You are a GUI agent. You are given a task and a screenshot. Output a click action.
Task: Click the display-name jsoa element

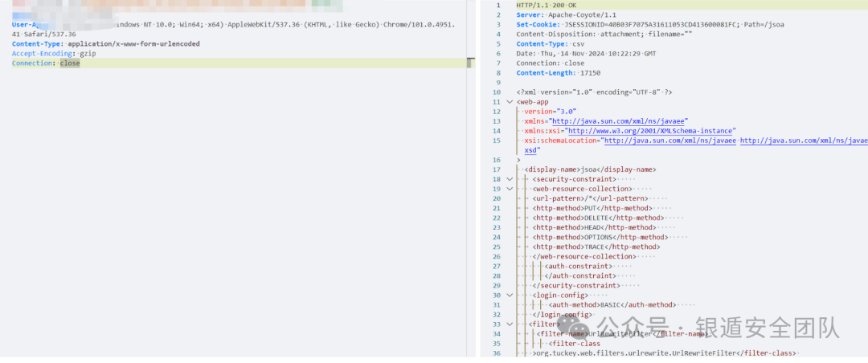[x=592, y=169]
